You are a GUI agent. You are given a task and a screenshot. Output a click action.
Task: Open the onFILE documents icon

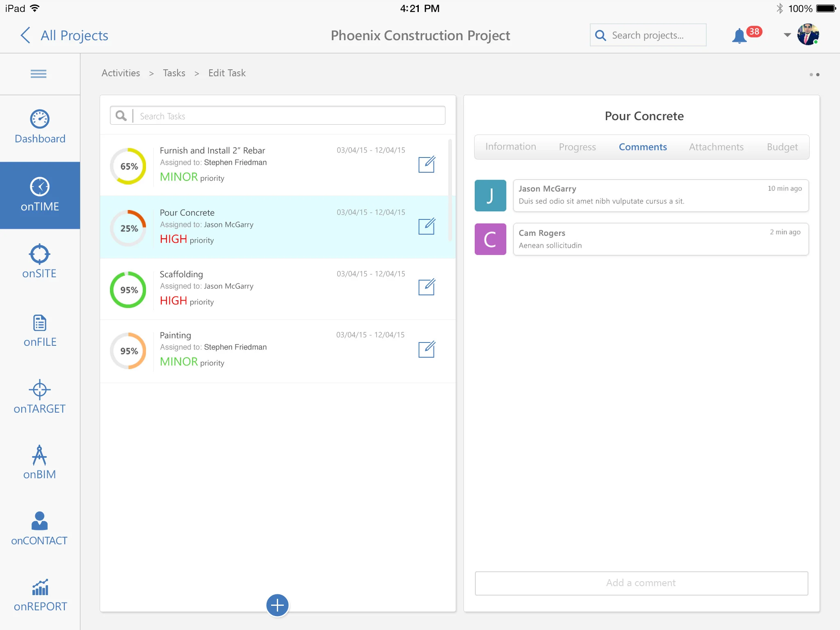click(x=40, y=323)
